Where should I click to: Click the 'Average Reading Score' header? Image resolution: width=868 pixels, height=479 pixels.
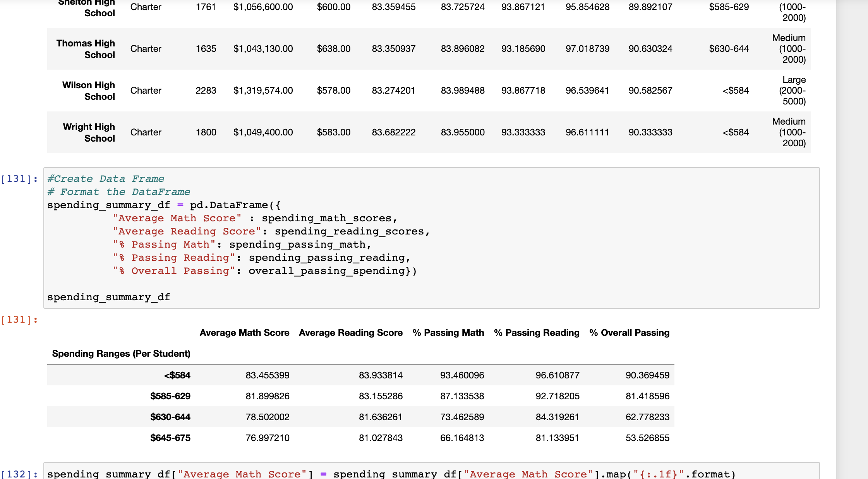point(350,332)
